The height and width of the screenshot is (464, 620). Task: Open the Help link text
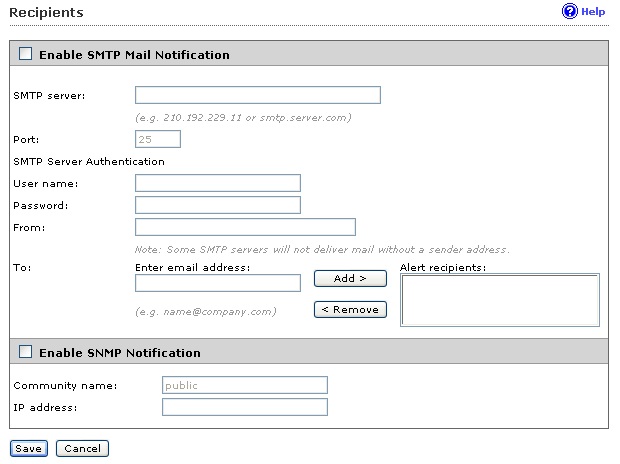click(x=593, y=12)
